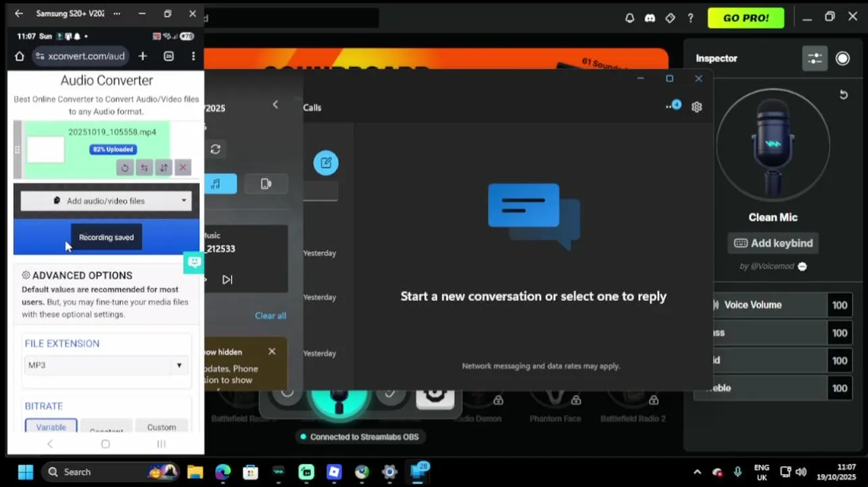Open Microsoft Edge from the taskbar

coord(222,472)
